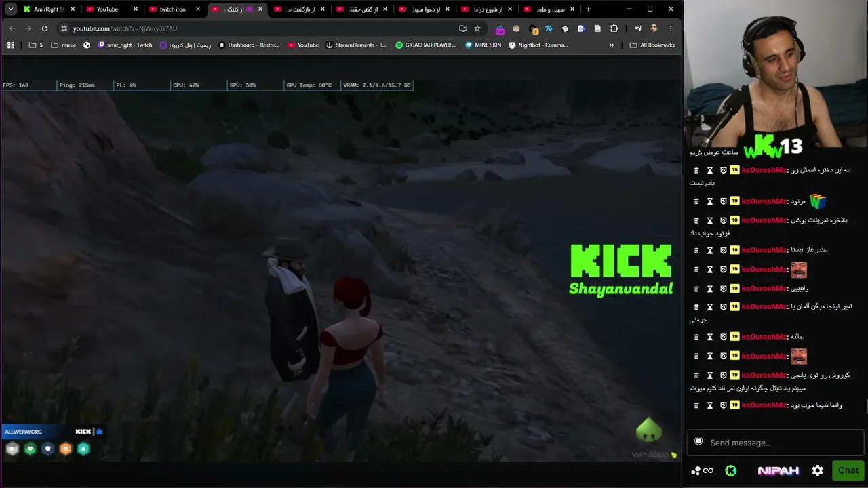This screenshot has height=488, width=868.
Task: Open chat settings gear
Action: 818,470
